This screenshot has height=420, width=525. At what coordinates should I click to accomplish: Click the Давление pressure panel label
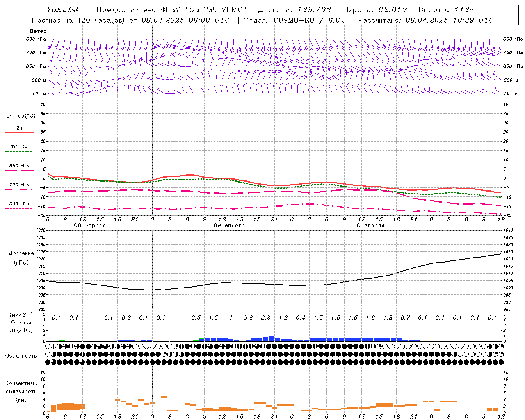21,253
